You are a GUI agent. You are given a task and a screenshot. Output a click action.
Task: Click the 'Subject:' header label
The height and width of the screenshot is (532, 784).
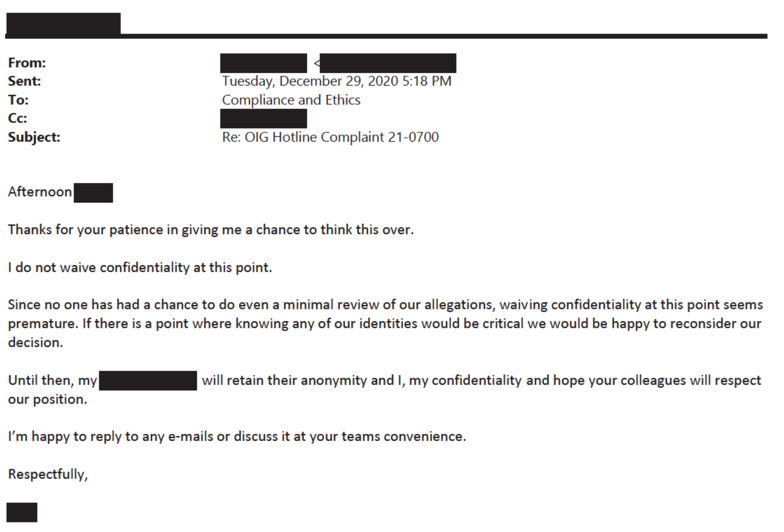coord(34,137)
